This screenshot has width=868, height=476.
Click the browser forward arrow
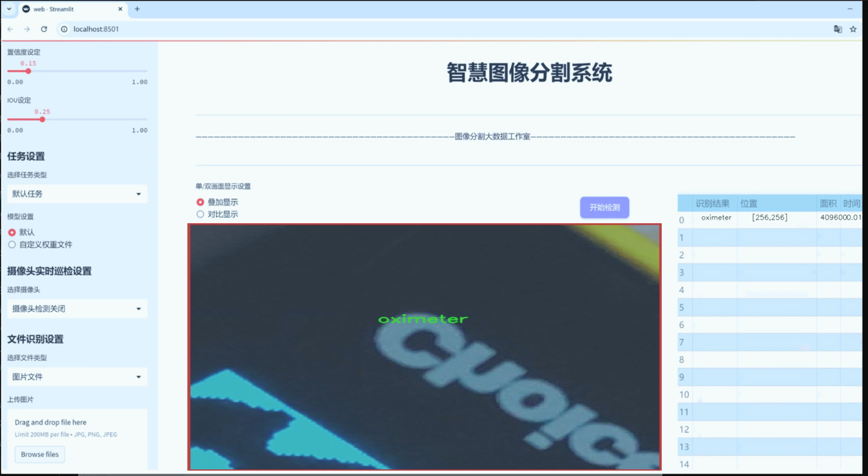[27, 29]
